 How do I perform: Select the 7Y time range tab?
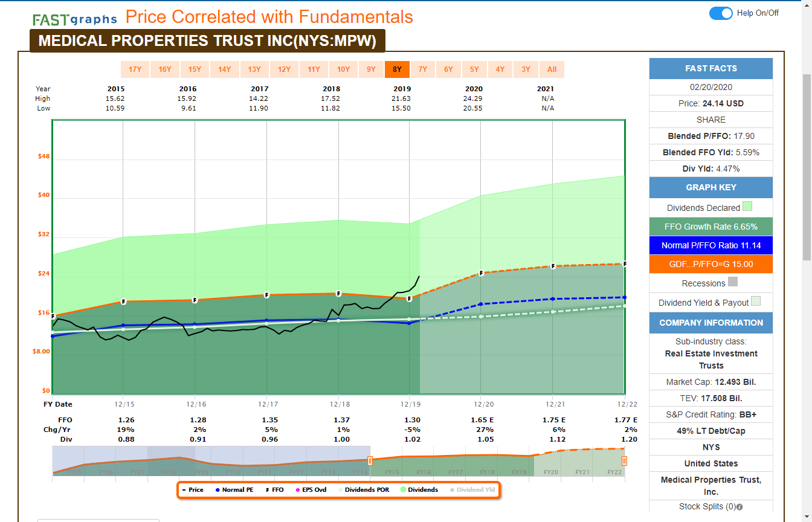click(x=423, y=69)
